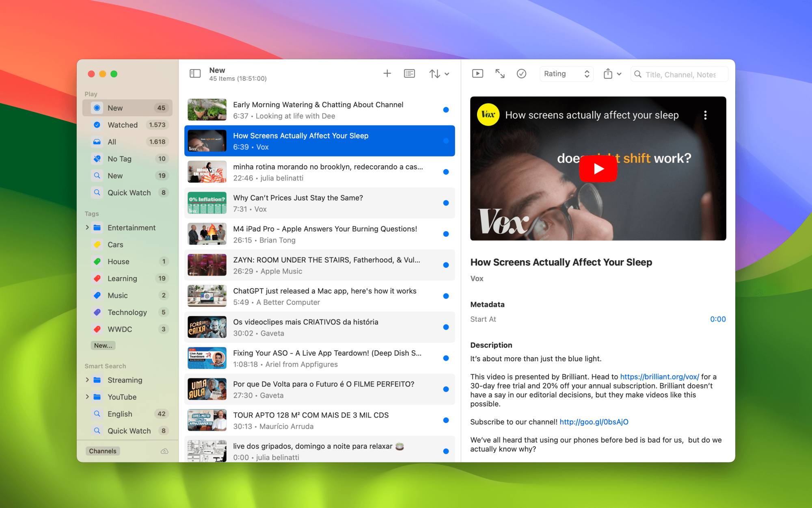Expand the YouTube smart search folder
The width and height of the screenshot is (812, 508).
87,397
